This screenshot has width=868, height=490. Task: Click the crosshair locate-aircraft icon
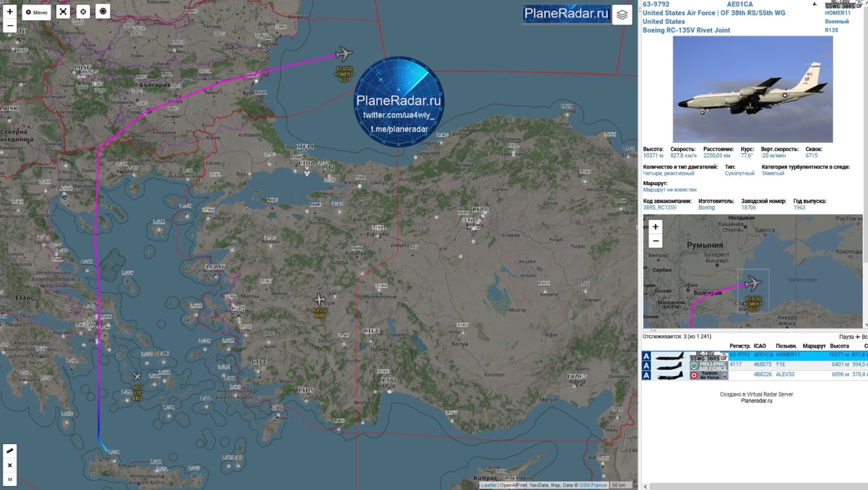(83, 12)
